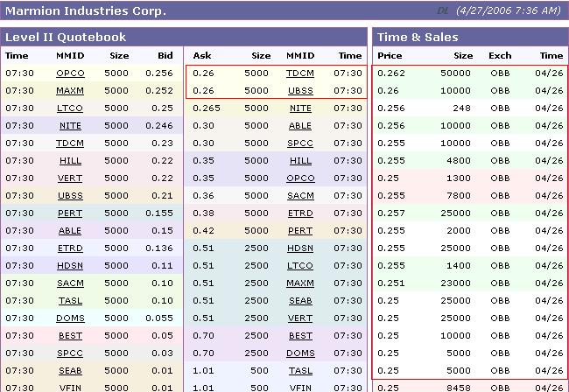Click the 0.36 ask price
Viewport: 569px width, 392px height.
click(204, 196)
